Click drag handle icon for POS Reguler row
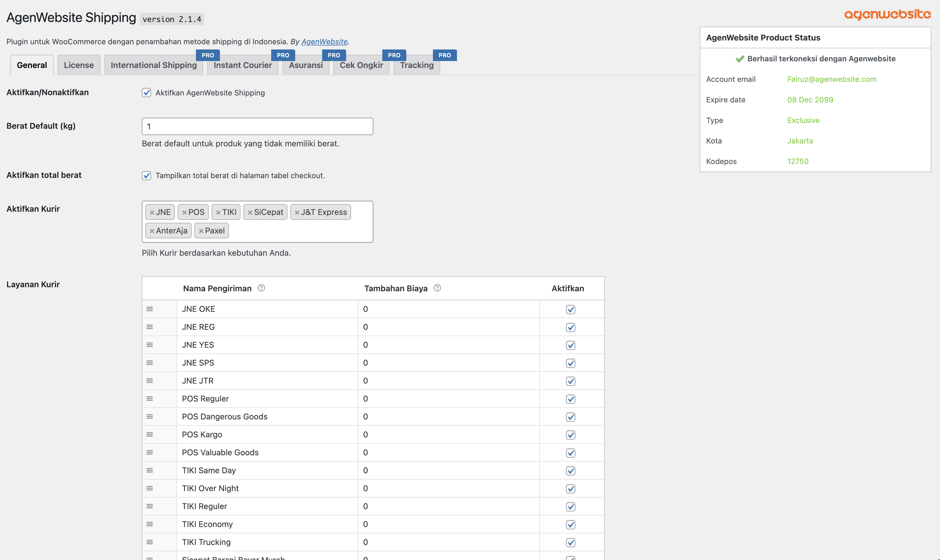The image size is (940, 560). (150, 399)
